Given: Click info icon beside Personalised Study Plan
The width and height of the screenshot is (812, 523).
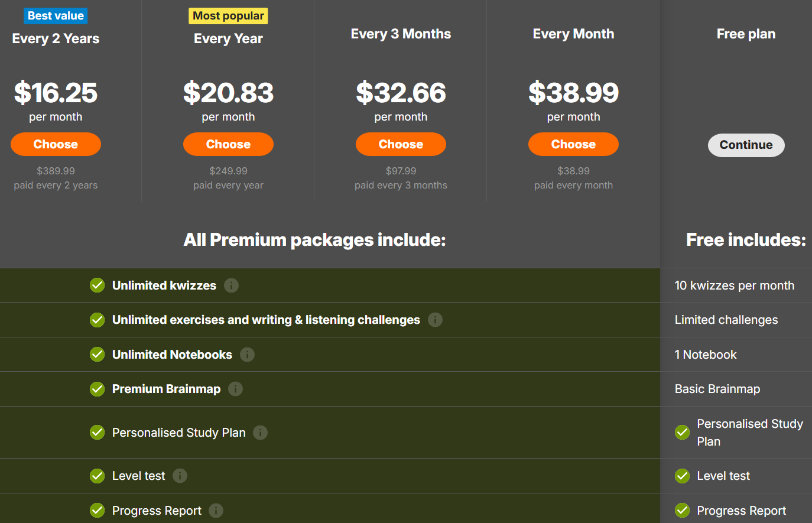Looking at the screenshot, I should (260, 433).
